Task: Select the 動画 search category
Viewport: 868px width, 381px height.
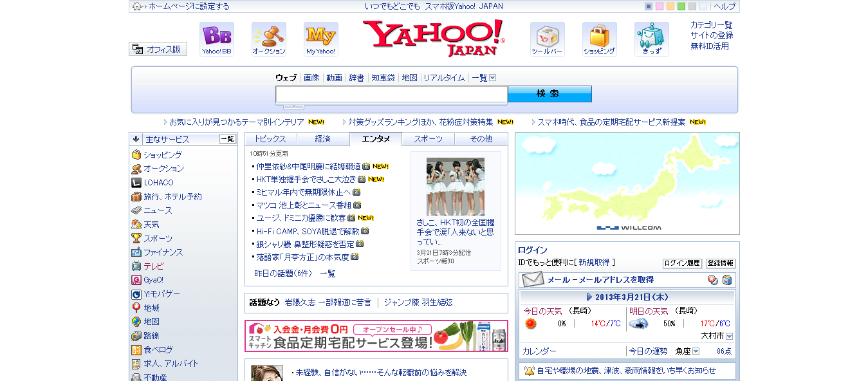Action: [334, 78]
